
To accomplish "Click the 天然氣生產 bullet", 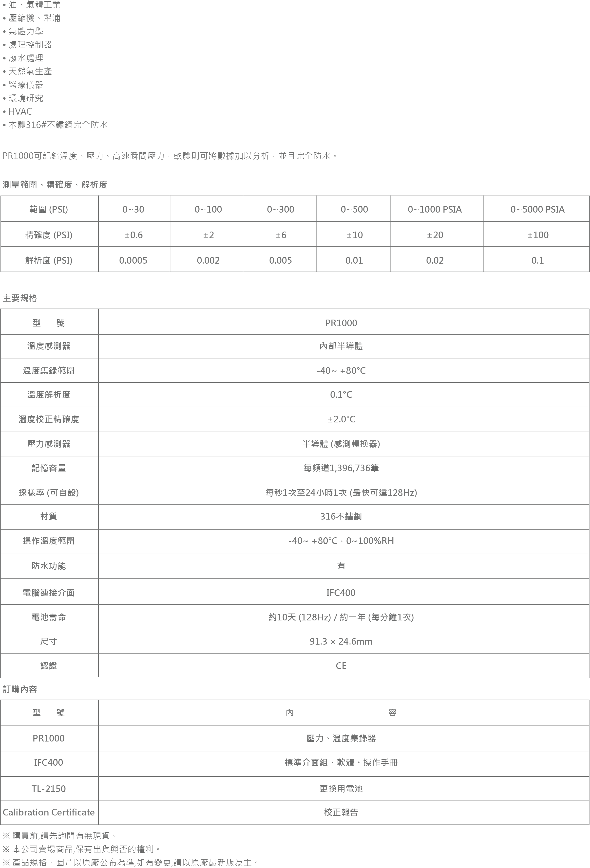I will pos(30,71).
